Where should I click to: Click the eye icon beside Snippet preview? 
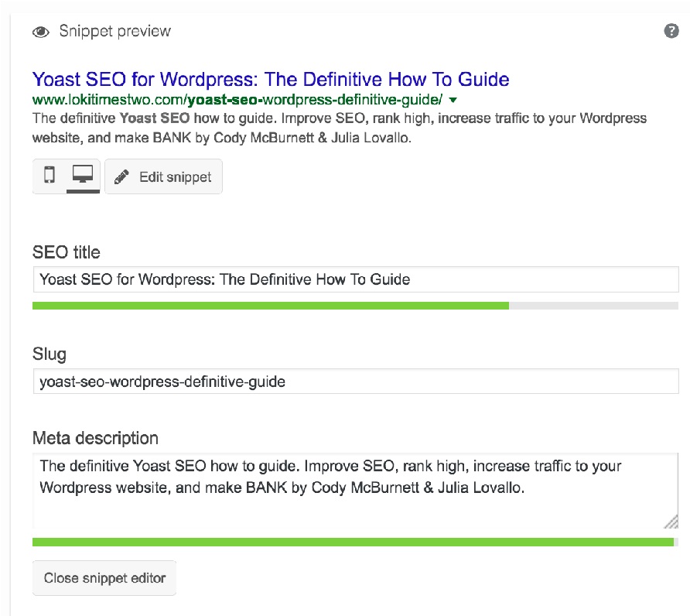point(41,33)
